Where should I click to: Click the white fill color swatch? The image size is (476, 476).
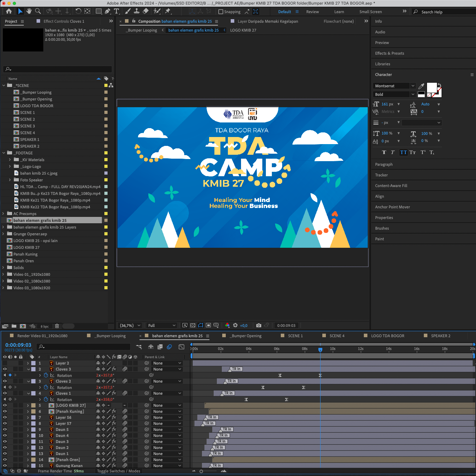(432, 87)
